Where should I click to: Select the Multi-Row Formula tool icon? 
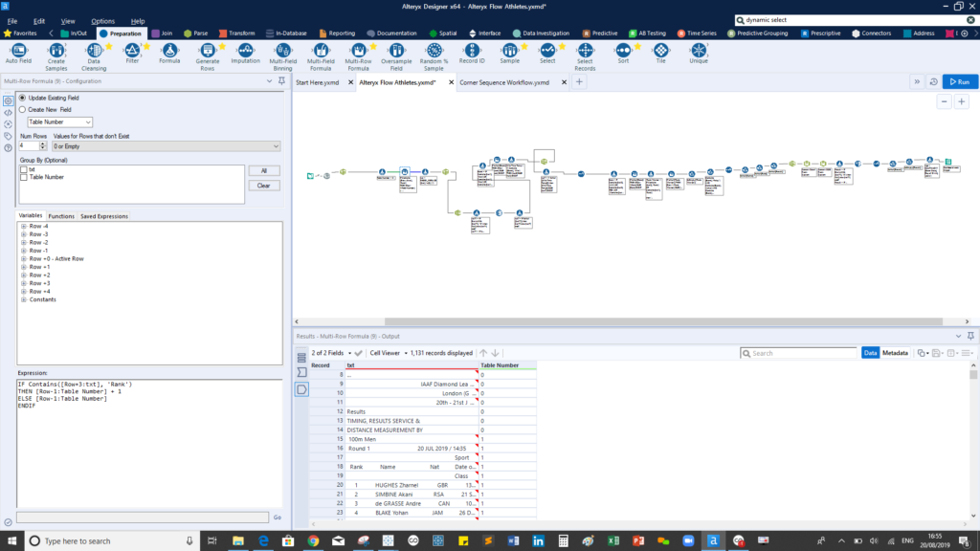[x=359, y=50]
